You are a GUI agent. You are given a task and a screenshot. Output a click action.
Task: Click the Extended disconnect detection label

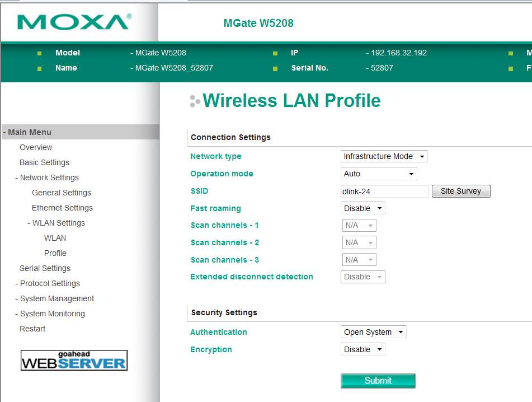251,277
